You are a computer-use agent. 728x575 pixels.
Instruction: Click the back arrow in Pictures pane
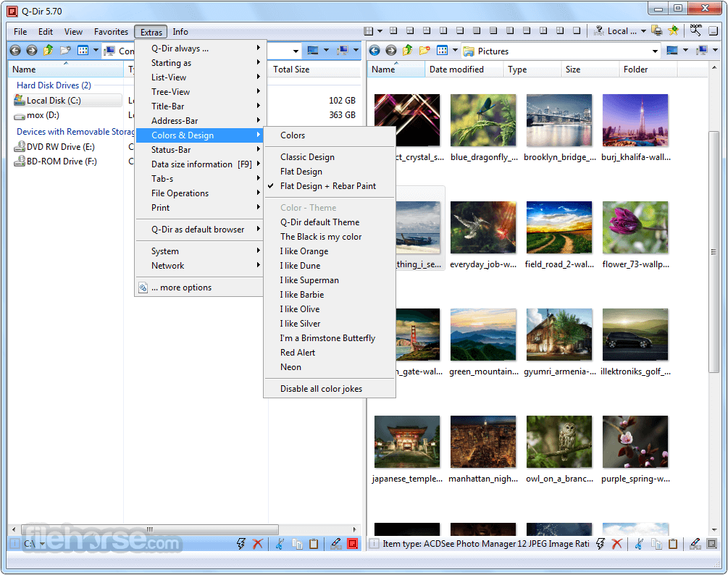[375, 51]
